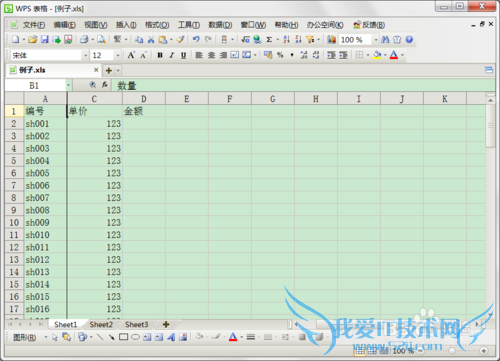The width and height of the screenshot is (500, 361).
Task: Switch to Sheet3 tab
Action: coord(136,324)
